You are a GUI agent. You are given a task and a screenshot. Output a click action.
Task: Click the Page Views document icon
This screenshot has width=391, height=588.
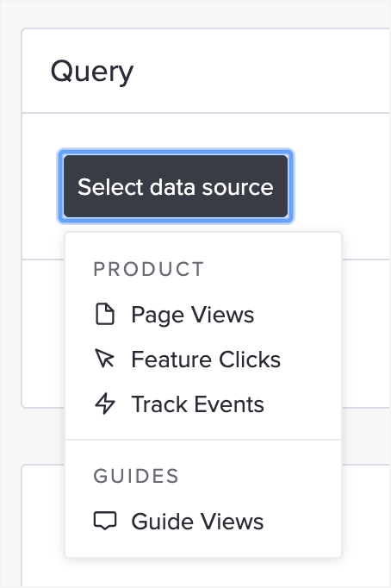[x=105, y=314]
